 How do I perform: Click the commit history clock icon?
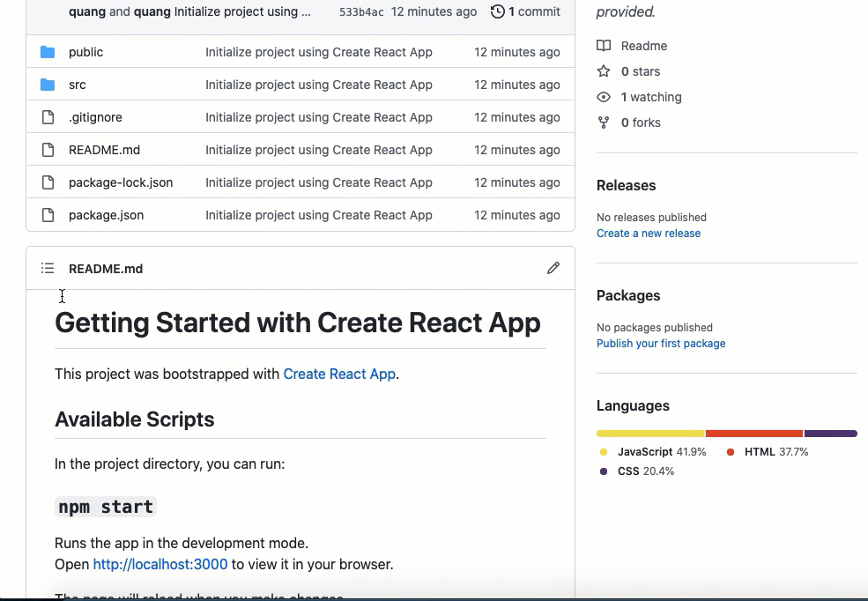[x=498, y=11]
